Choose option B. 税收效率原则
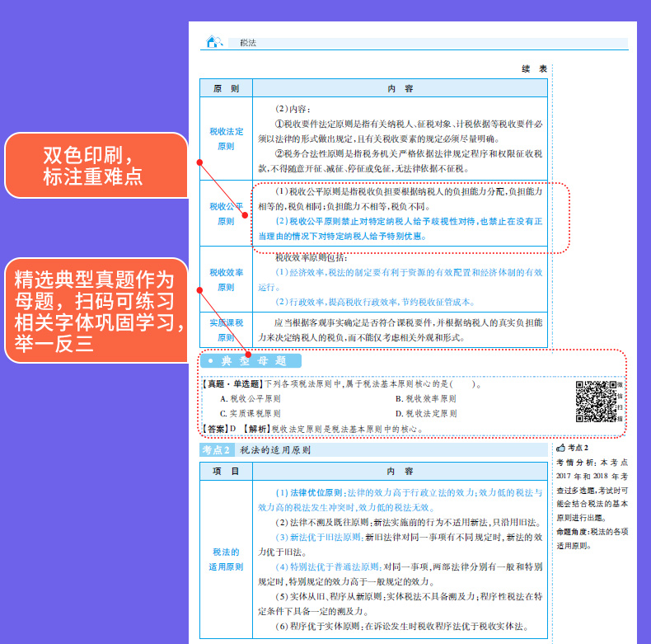 [x=426, y=399]
